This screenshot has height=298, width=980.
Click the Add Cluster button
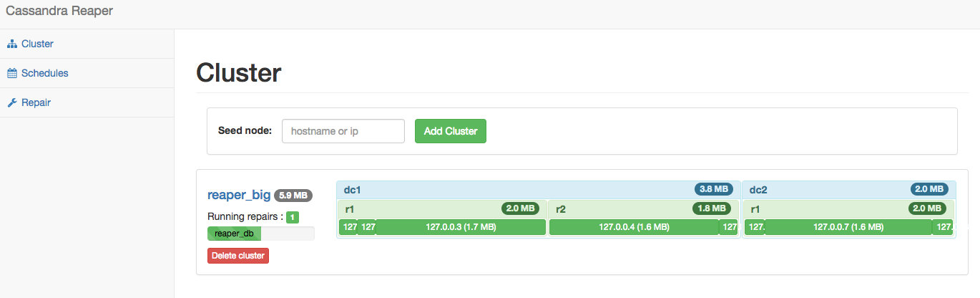(451, 131)
